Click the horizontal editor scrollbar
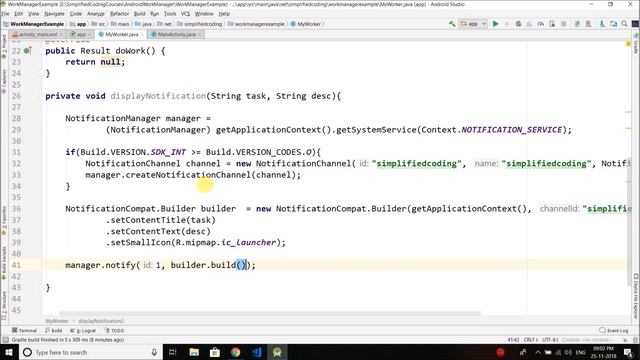The image size is (640, 360). [271, 313]
